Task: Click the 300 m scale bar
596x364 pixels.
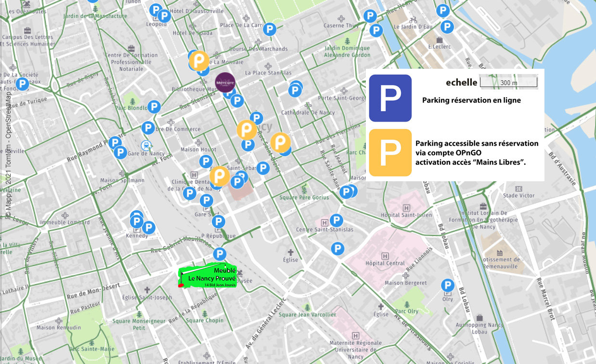Action: click(x=508, y=83)
